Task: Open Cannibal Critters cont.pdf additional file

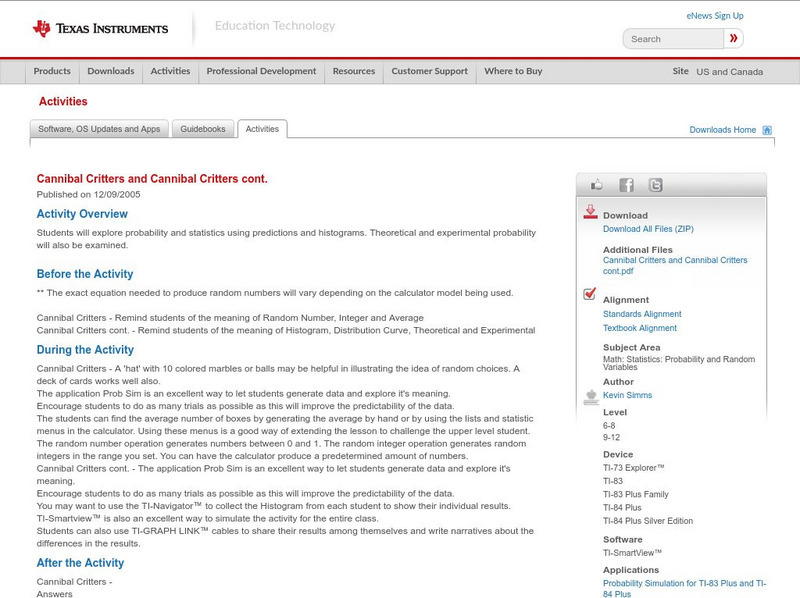Action: 674,265
